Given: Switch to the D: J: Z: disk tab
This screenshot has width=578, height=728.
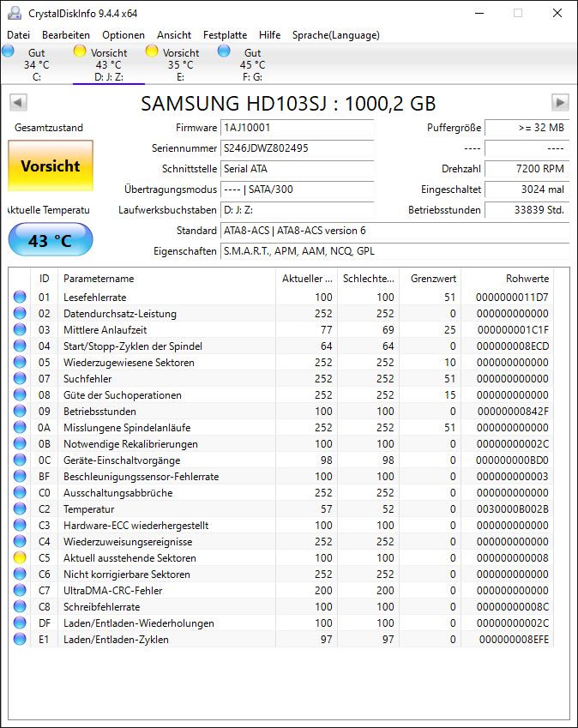Looking at the screenshot, I should [109, 64].
